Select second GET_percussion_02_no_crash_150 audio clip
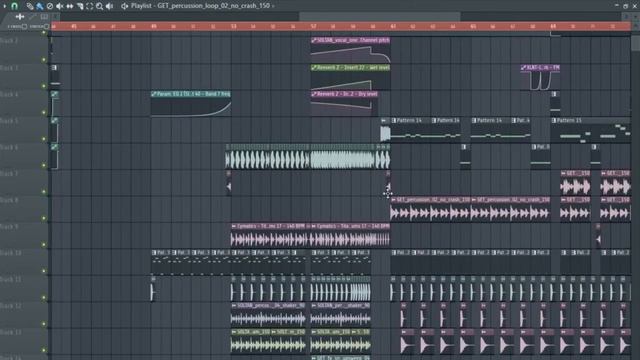The image size is (640, 360). click(510, 209)
